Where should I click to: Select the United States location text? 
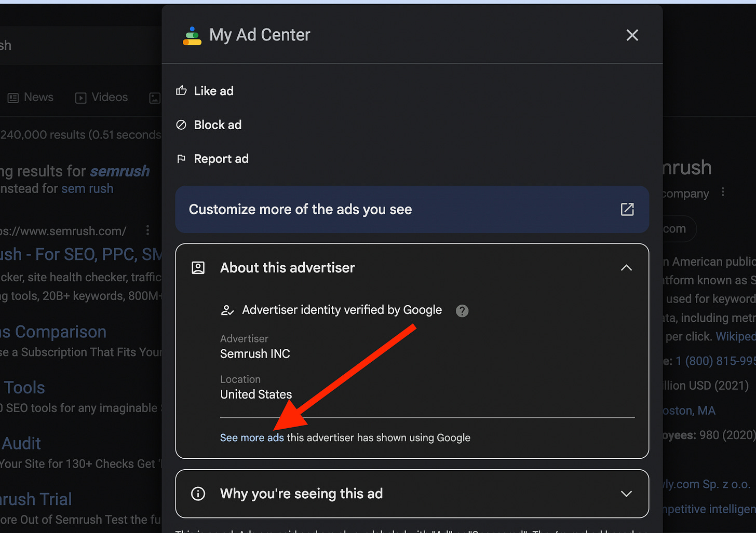(256, 394)
